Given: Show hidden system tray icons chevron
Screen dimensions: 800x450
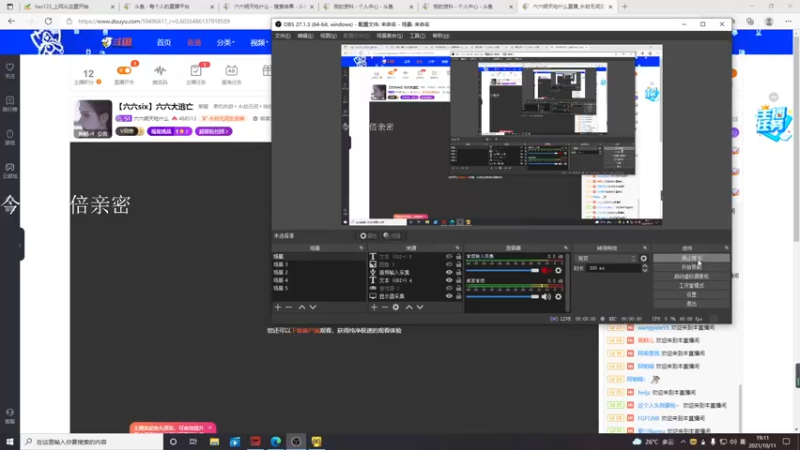Looking at the screenshot, I should (683, 442).
